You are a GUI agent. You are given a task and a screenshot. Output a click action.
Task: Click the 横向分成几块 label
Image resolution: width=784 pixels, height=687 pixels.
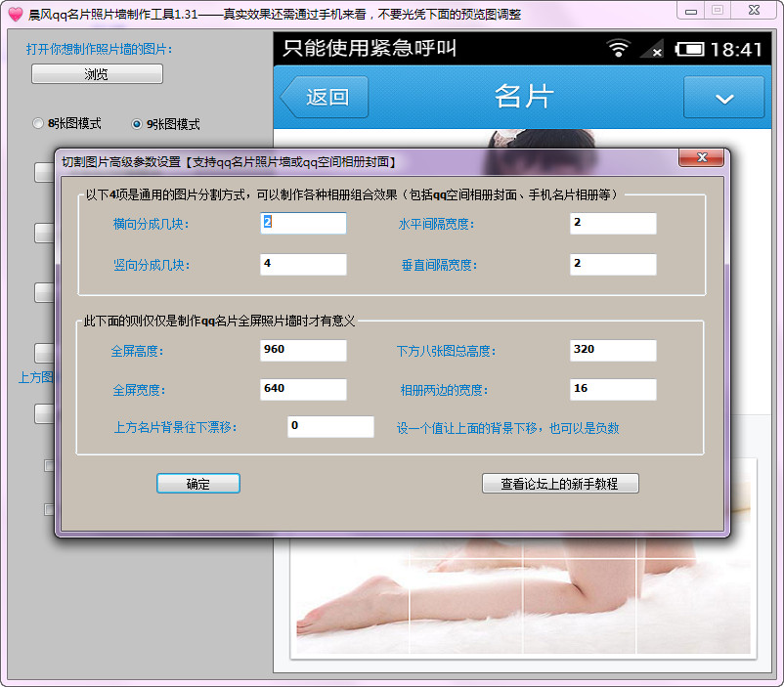[x=151, y=224]
